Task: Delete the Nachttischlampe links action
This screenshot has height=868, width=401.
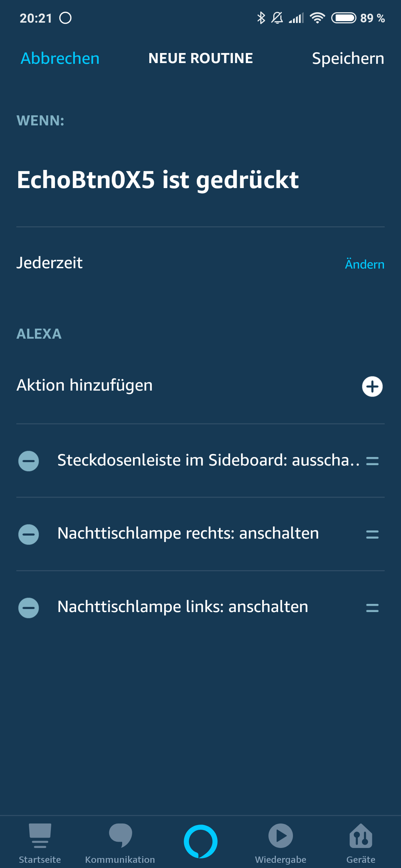Action: click(29, 608)
